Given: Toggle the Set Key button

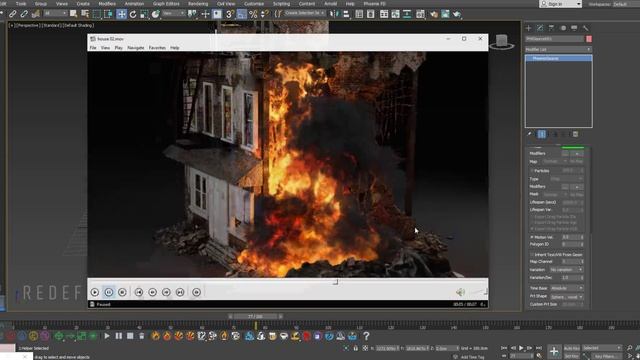Looking at the screenshot, I should point(571,356).
